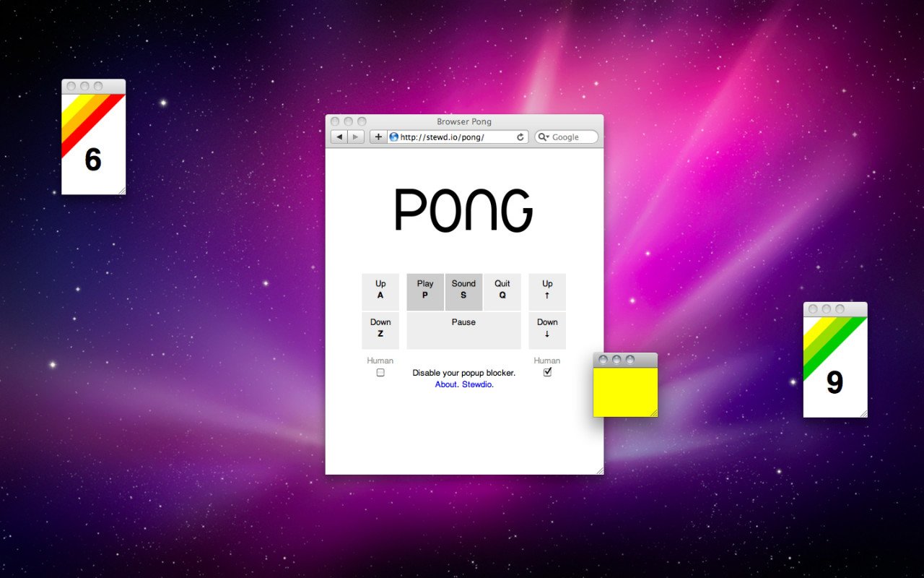The width and height of the screenshot is (924, 578).
Task: Go back with the browser back arrow
Action: pos(339,137)
